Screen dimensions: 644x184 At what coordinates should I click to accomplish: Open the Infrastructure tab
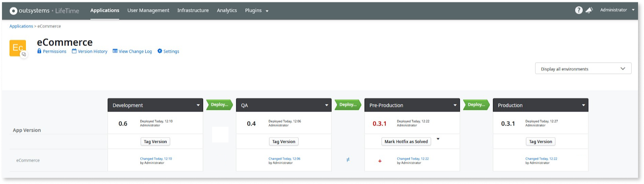(193, 10)
